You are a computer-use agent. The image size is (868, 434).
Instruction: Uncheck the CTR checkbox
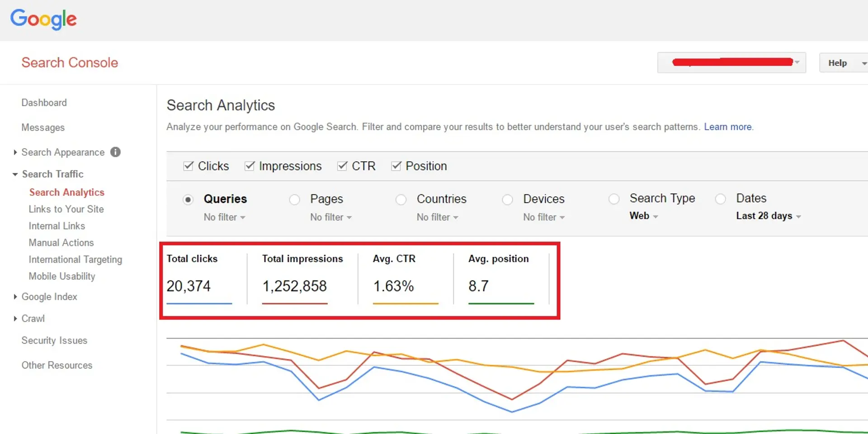(x=342, y=166)
